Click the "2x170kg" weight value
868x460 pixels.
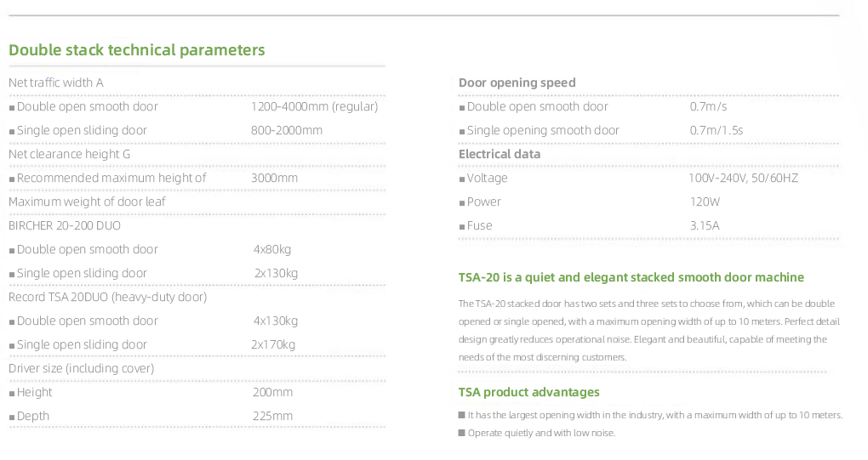273,345
